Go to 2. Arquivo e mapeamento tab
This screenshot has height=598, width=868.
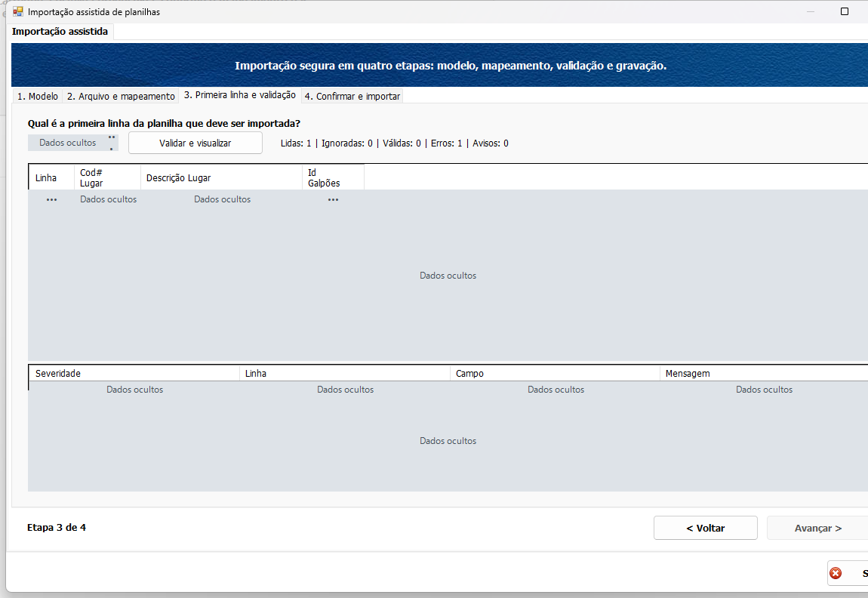(121, 97)
